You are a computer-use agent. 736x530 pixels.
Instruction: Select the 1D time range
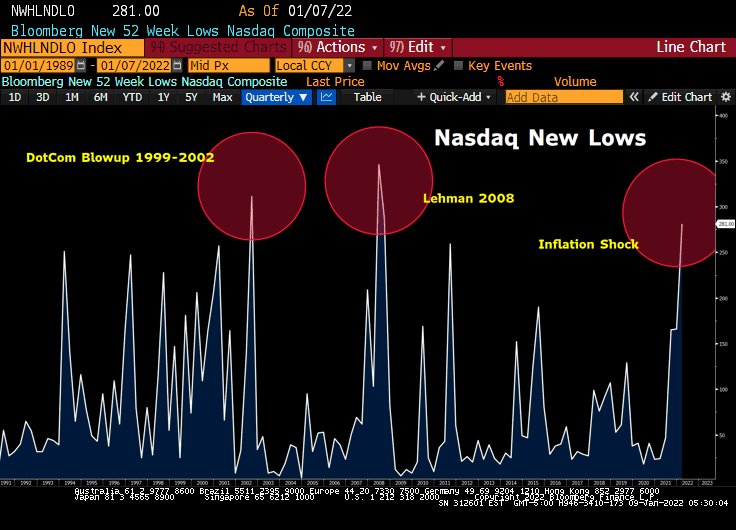pos(15,97)
